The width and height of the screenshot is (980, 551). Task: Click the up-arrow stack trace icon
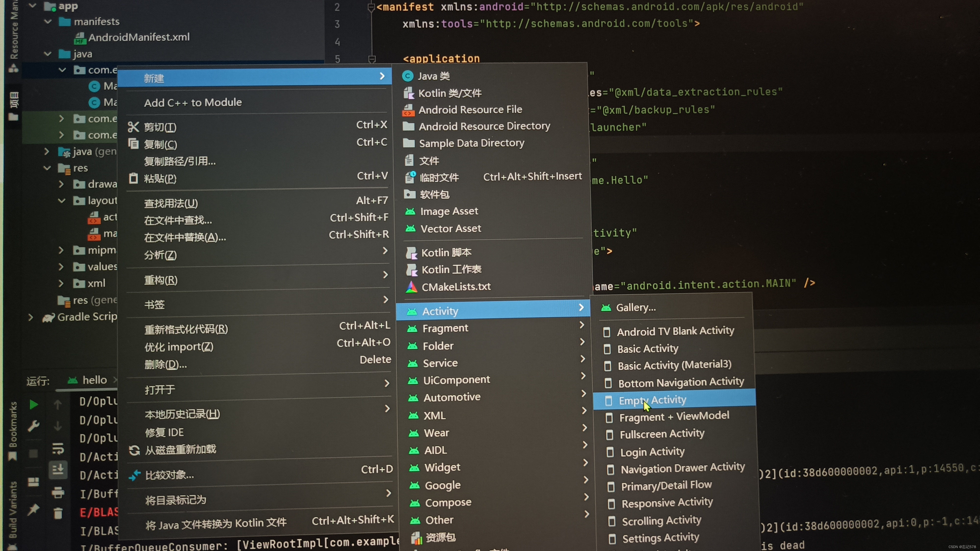(58, 405)
